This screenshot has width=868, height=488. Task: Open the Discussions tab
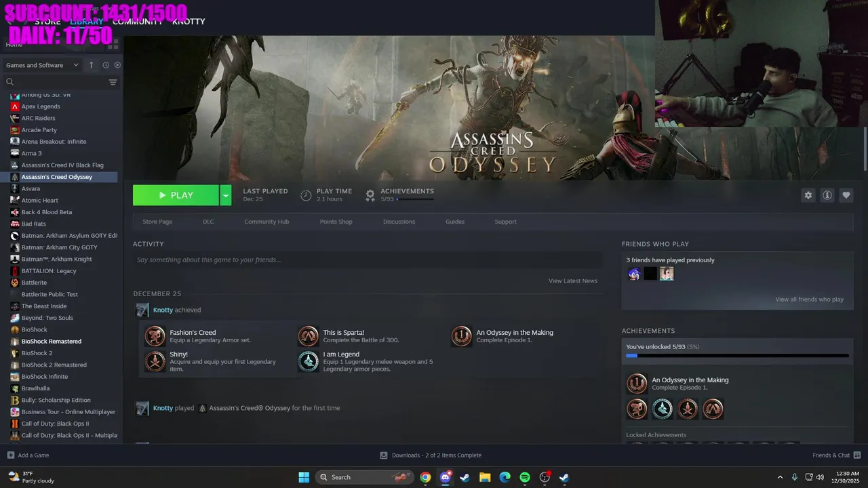(399, 222)
